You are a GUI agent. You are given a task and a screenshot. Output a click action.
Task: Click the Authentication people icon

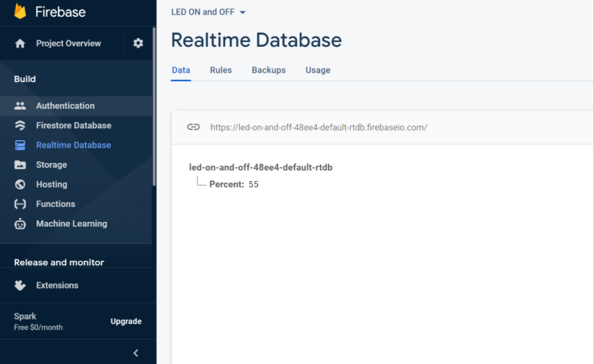point(21,106)
